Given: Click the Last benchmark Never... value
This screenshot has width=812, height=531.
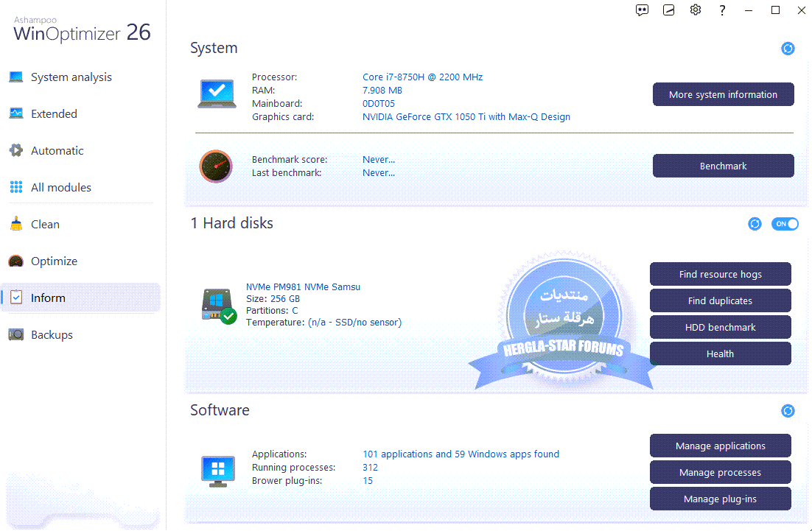Looking at the screenshot, I should point(379,173).
